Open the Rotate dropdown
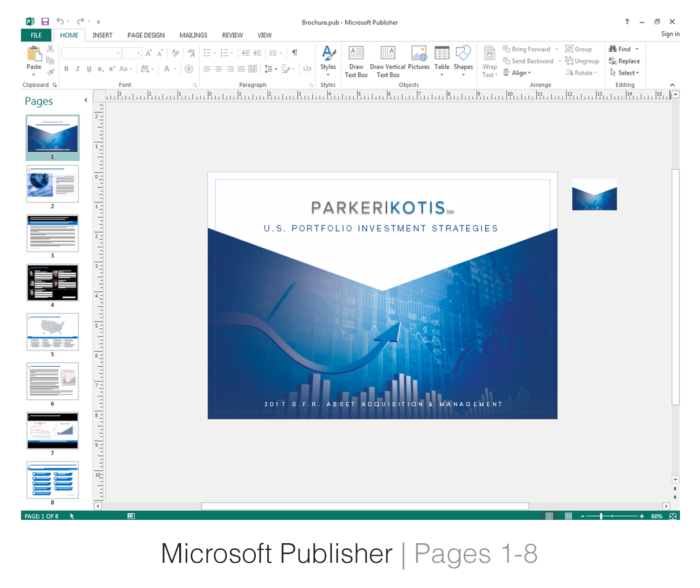The height and width of the screenshot is (588, 700). (581, 73)
